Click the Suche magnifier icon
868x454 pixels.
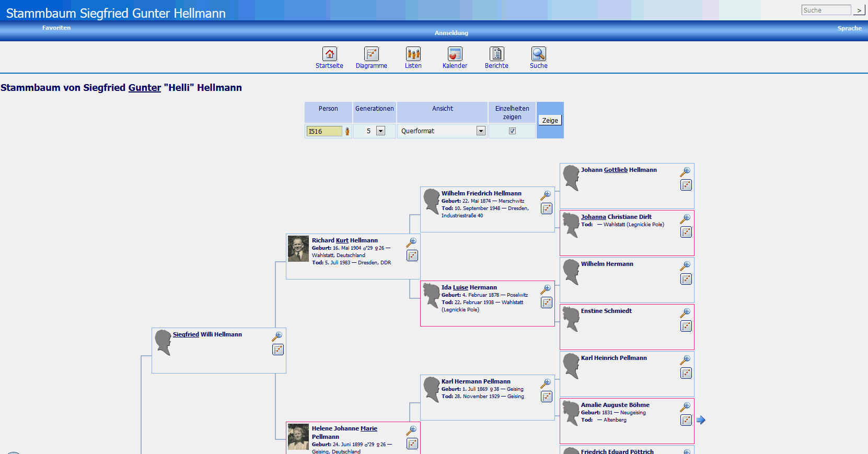[538, 54]
